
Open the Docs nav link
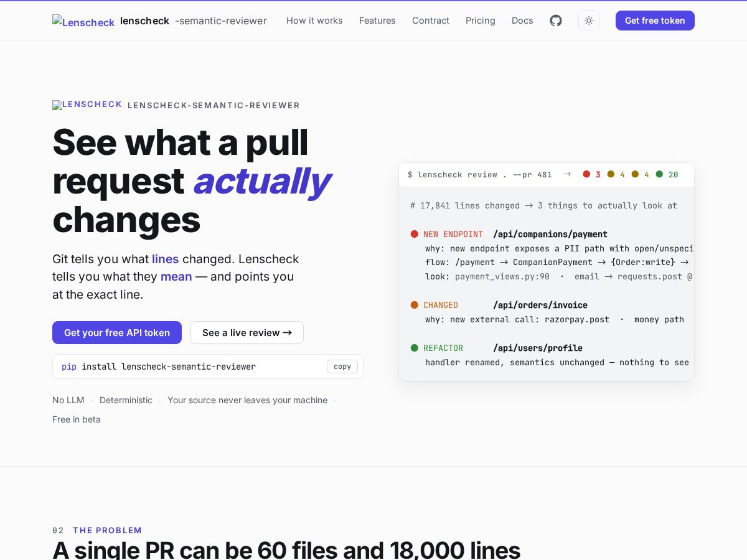tap(522, 21)
